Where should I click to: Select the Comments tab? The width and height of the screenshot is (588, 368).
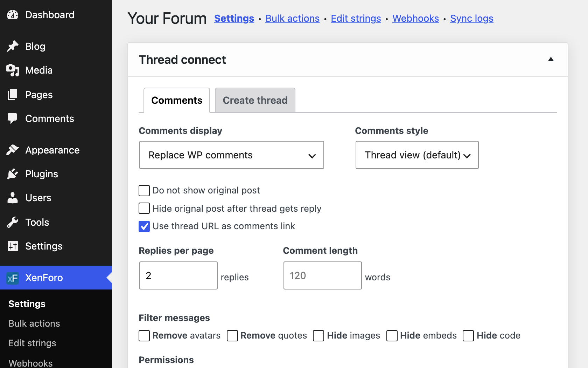pyautogui.click(x=177, y=100)
